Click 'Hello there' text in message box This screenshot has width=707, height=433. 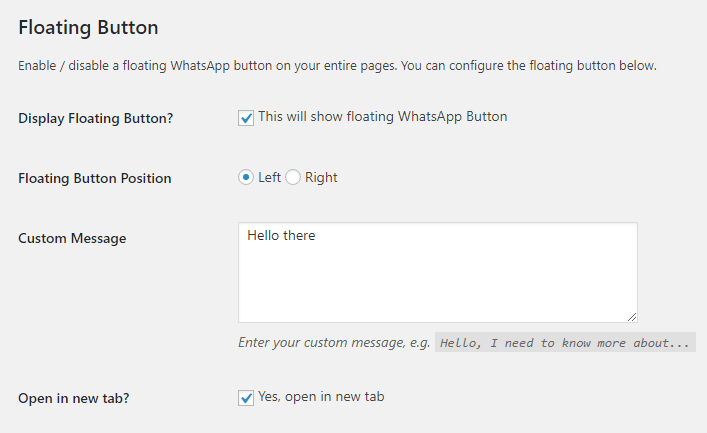(281, 236)
